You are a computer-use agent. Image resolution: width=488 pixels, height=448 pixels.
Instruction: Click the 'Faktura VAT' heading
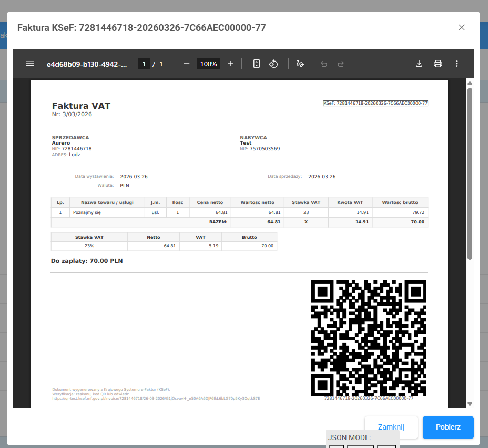coord(81,106)
